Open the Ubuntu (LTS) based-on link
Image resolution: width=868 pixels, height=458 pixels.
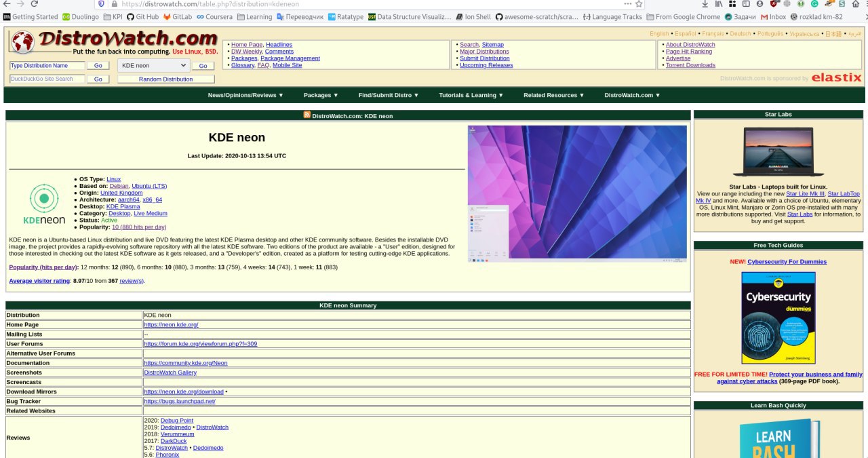coord(149,186)
